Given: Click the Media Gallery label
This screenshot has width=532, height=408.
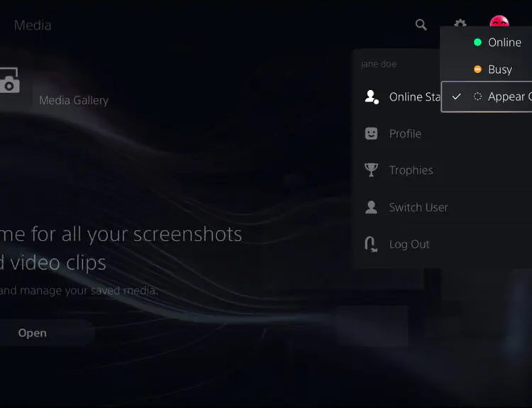Looking at the screenshot, I should (74, 100).
